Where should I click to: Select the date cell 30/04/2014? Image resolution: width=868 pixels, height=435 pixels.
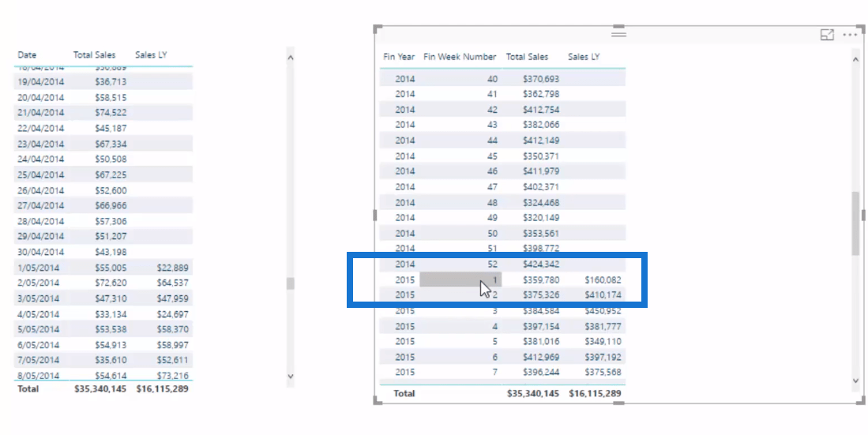(40, 252)
